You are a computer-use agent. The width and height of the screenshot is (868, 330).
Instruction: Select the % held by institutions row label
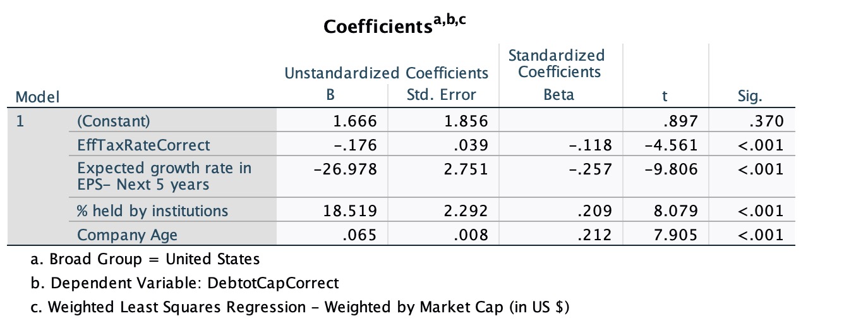coord(152,211)
